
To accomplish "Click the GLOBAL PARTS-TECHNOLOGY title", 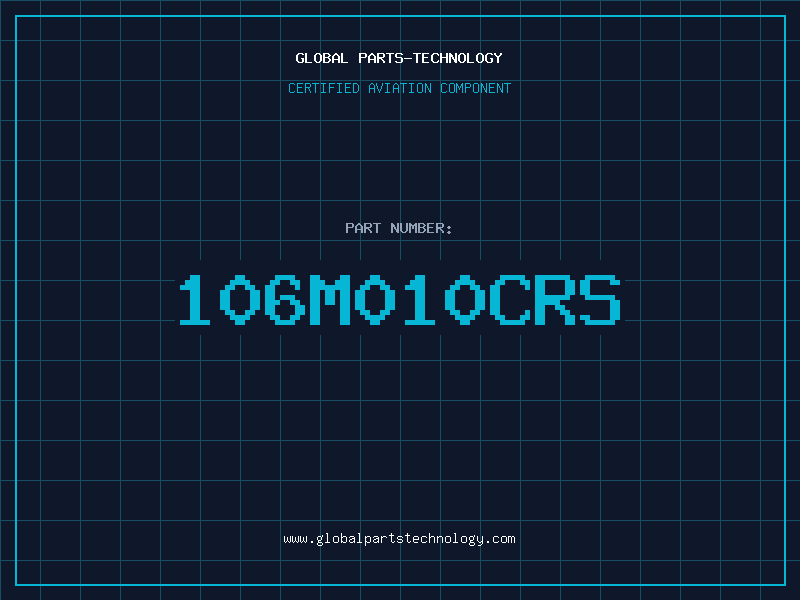I will [399, 58].
